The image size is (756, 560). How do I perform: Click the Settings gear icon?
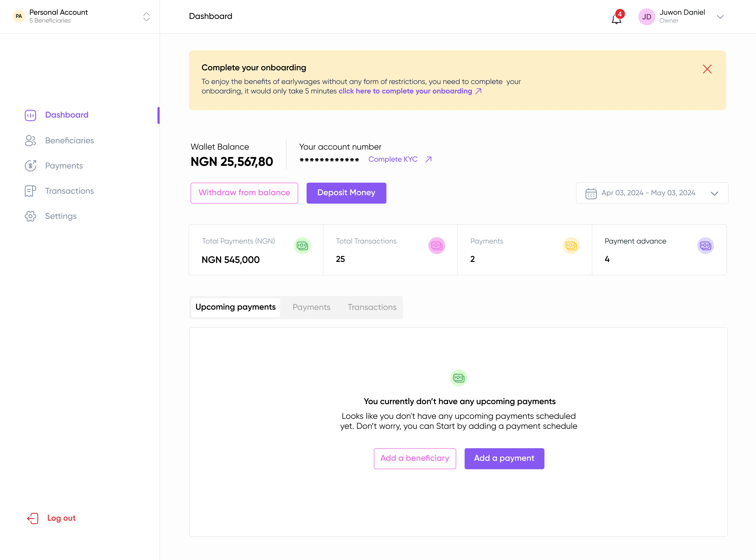pyautogui.click(x=30, y=216)
